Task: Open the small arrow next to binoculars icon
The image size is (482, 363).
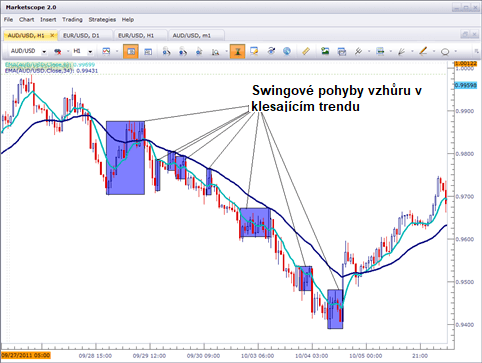Action: pyautogui.click(x=68, y=51)
